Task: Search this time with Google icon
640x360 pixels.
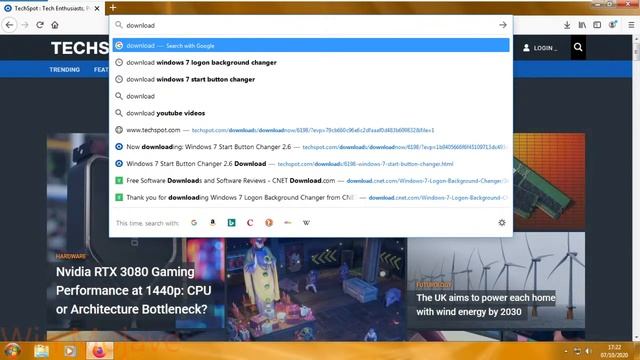Action: [x=194, y=222]
